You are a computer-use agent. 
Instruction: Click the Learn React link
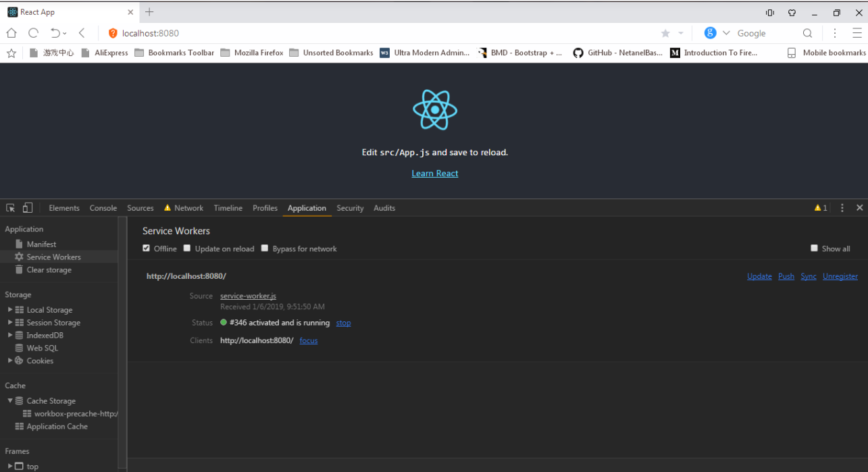pos(435,174)
